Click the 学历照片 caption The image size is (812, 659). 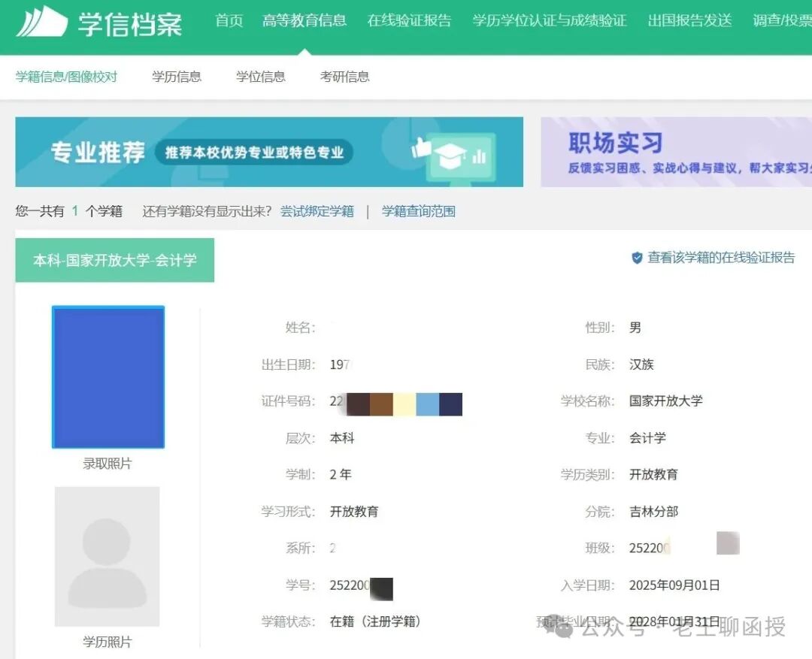pyautogui.click(x=108, y=642)
